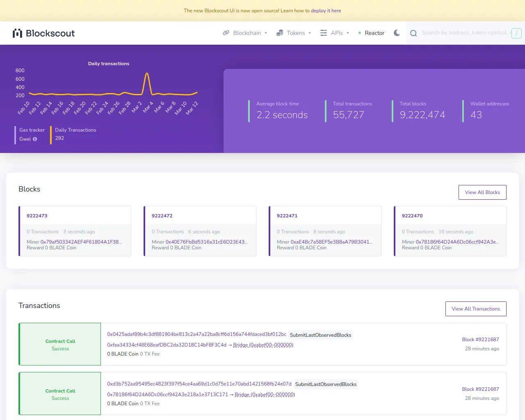Click the Blockchain chain-link icon
The image size is (525, 420).
pyautogui.click(x=226, y=33)
